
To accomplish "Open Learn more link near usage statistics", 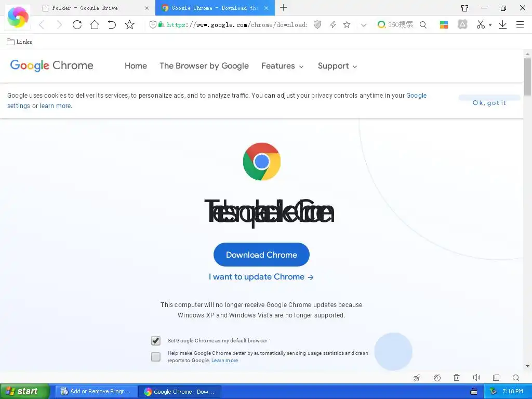I will (x=224, y=361).
